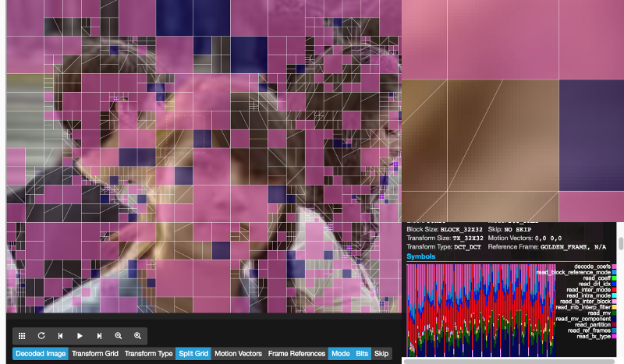Select the read_tx_type legend label
This screenshot has width=624, height=364.
[594, 337]
